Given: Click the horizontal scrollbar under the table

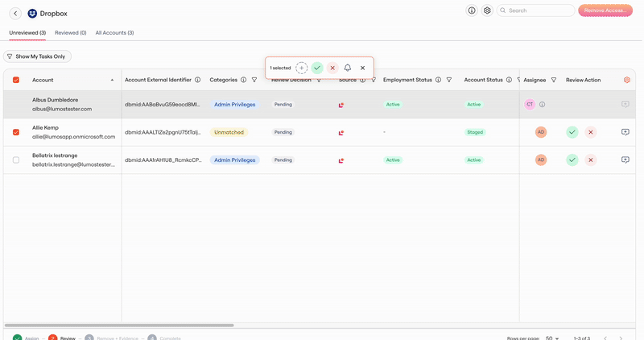Looking at the screenshot, I should tap(118, 325).
